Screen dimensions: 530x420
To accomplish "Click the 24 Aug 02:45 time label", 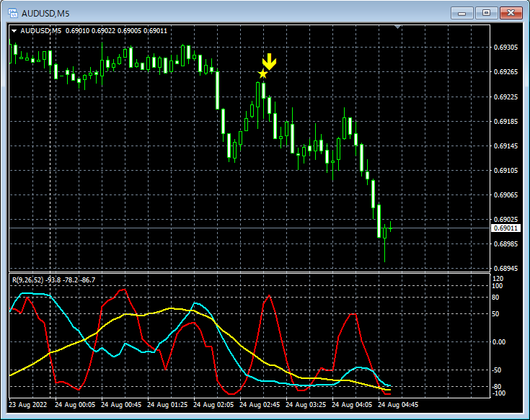I will (260, 404).
